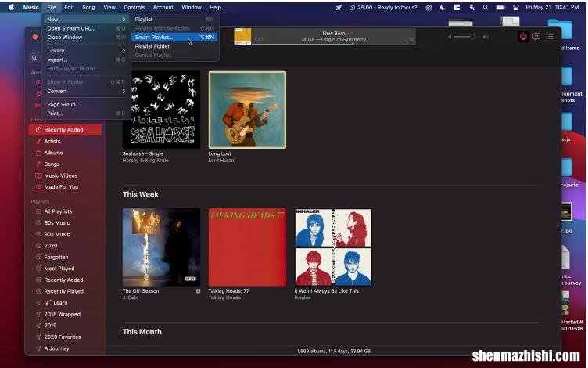Choose Playlist Folder in the New submenu

tap(174, 46)
